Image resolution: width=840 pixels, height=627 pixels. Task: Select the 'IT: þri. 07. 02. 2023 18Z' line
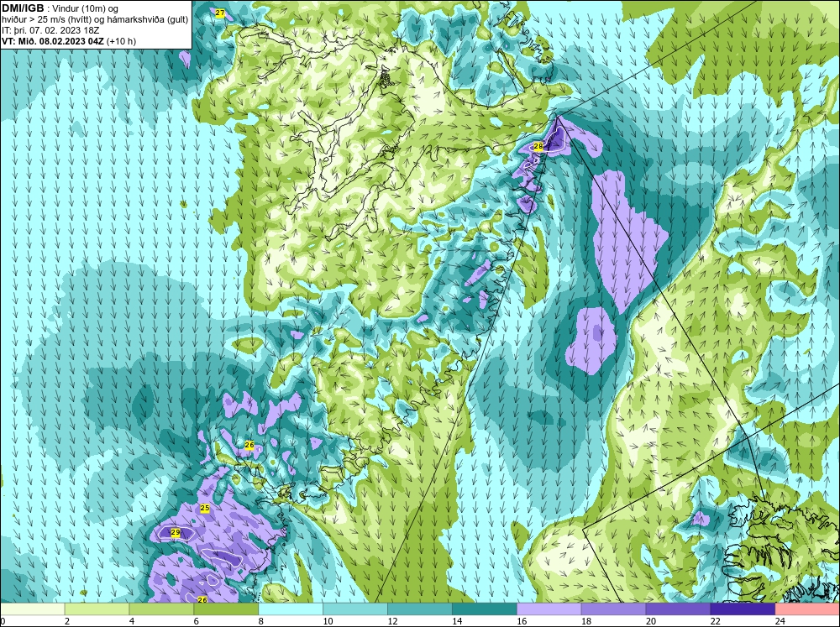(50, 30)
